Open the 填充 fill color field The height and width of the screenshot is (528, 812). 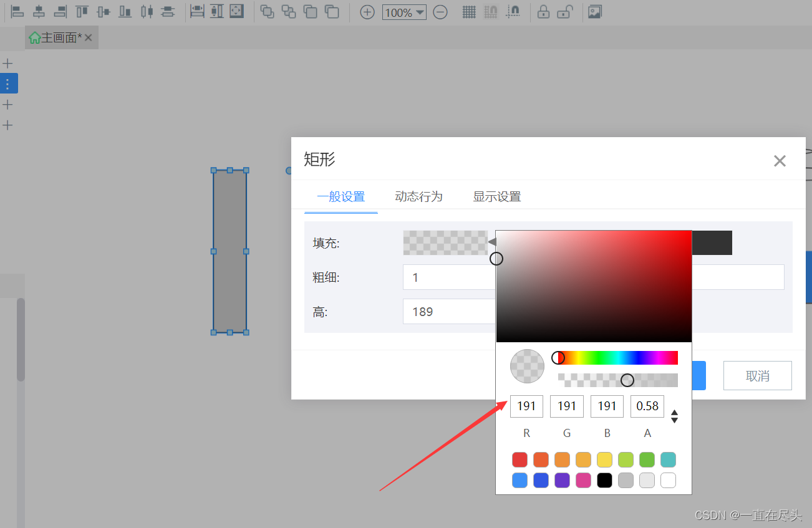coord(445,242)
